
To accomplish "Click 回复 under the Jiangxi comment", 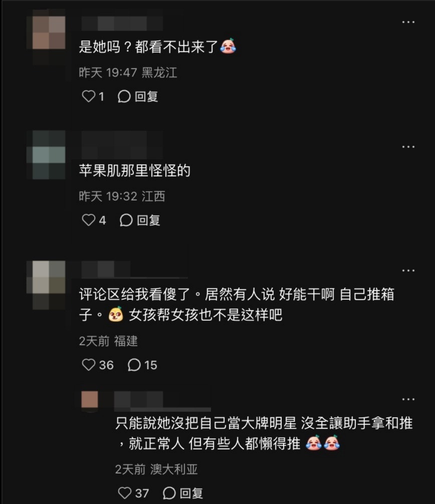I will pos(148,220).
